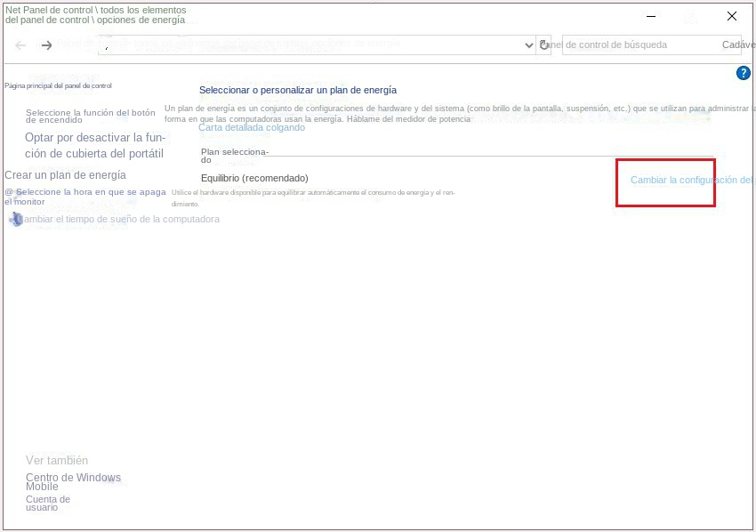Image resolution: width=756 pixels, height=532 pixels.
Task: Open the blue help question mark icon
Action: tap(744, 73)
